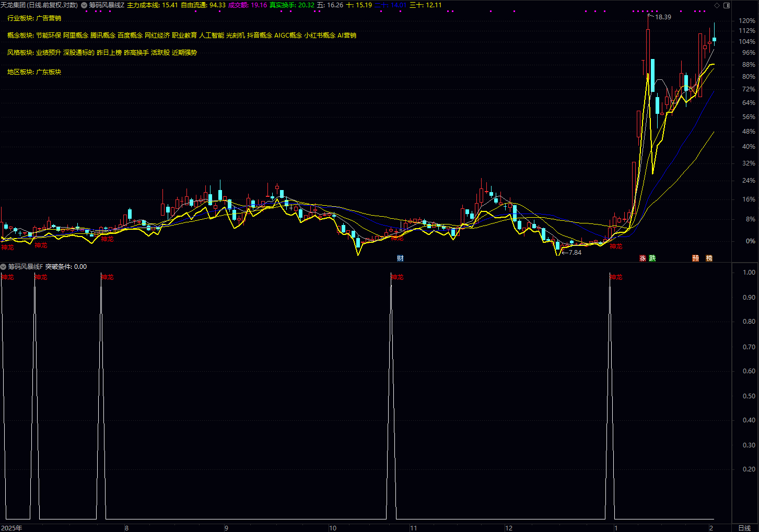Viewport: 759px width, 532px height.
Task: Open the 光刻机 concept sector
Action: [236, 36]
